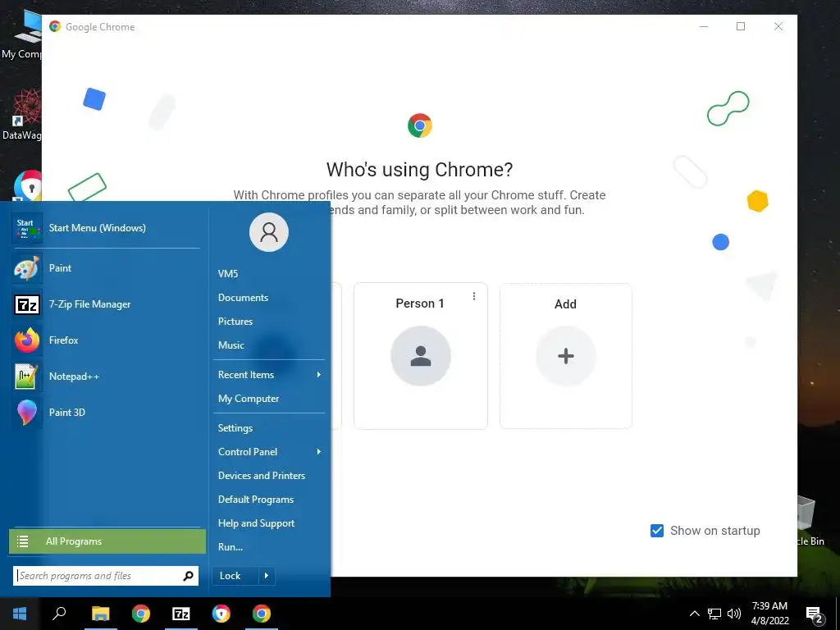Click the plus icon to add a profile

coord(566,356)
